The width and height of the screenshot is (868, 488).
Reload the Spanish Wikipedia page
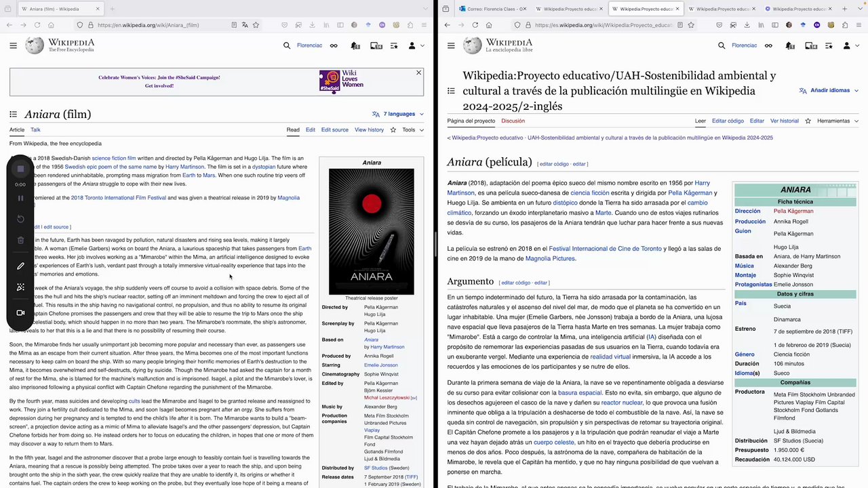pyautogui.click(x=475, y=25)
